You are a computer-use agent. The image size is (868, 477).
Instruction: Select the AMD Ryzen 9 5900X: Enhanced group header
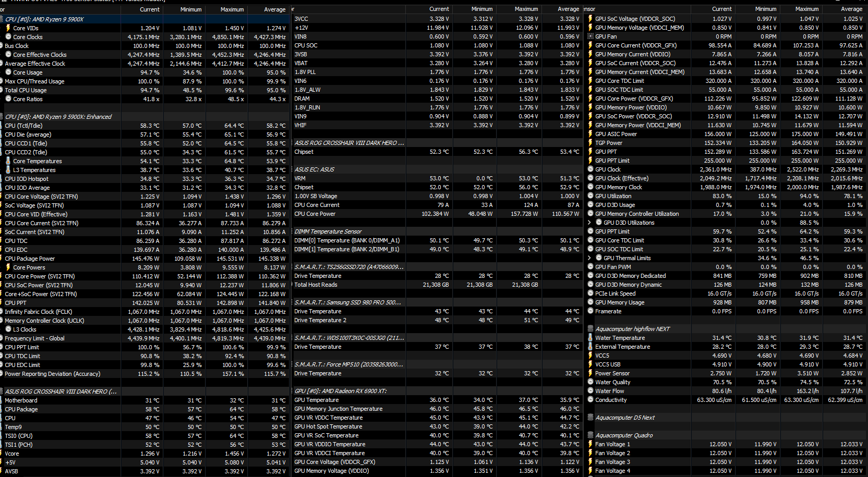coord(144,117)
